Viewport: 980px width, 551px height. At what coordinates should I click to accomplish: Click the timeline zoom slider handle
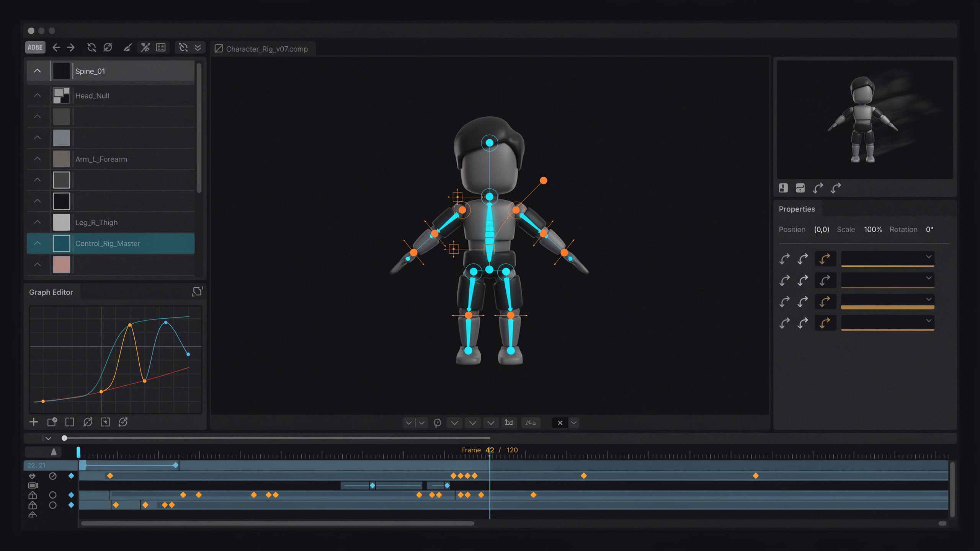pyautogui.click(x=64, y=438)
